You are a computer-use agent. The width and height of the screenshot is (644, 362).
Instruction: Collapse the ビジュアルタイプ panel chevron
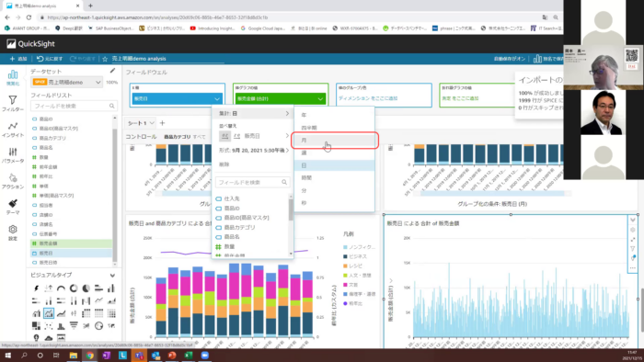(x=112, y=275)
